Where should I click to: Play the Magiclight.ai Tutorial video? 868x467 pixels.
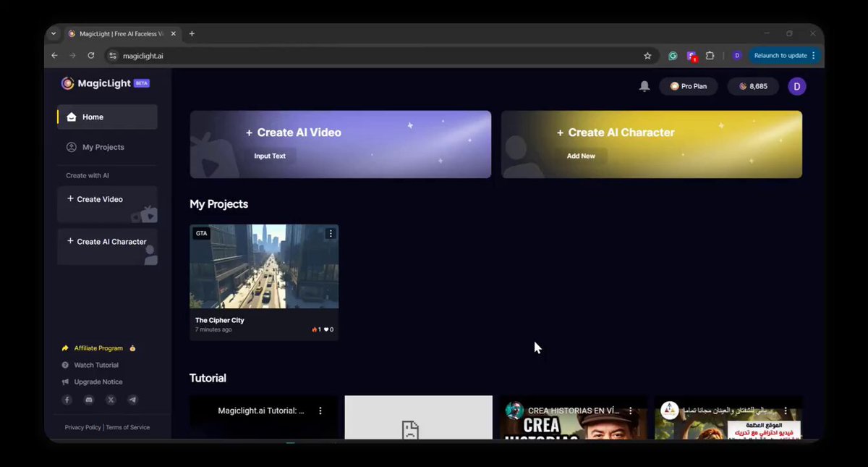(x=264, y=418)
